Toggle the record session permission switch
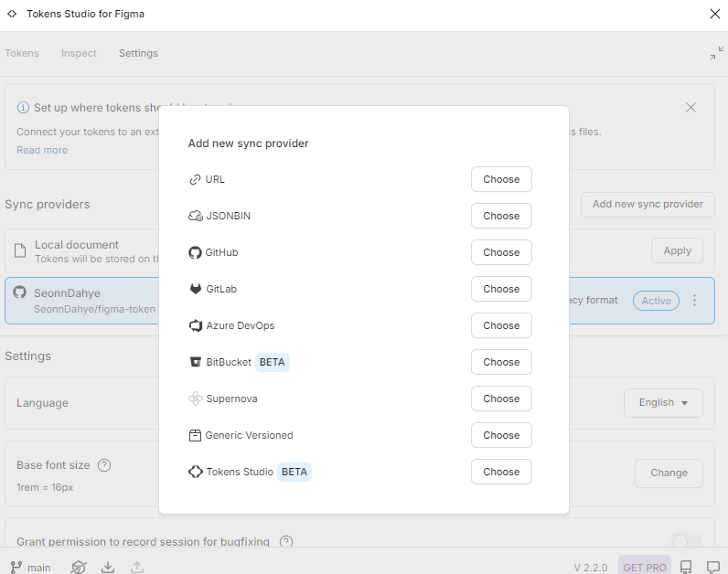The image size is (728, 574). pos(685,542)
